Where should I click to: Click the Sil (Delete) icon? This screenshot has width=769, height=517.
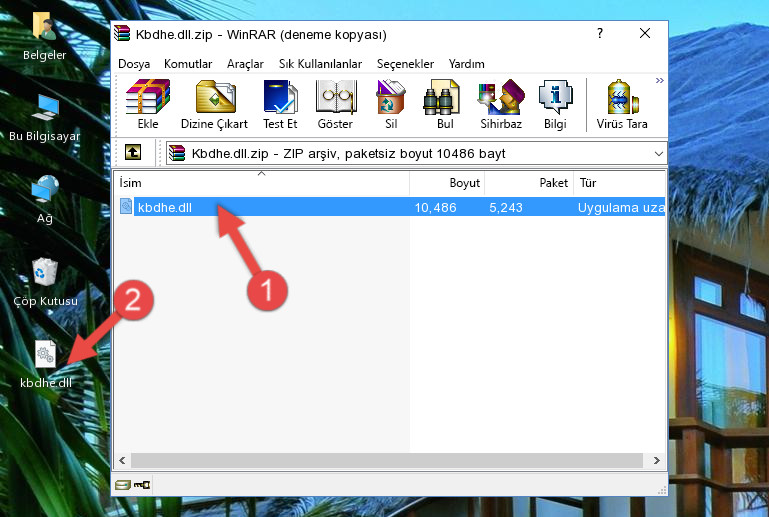click(x=391, y=104)
